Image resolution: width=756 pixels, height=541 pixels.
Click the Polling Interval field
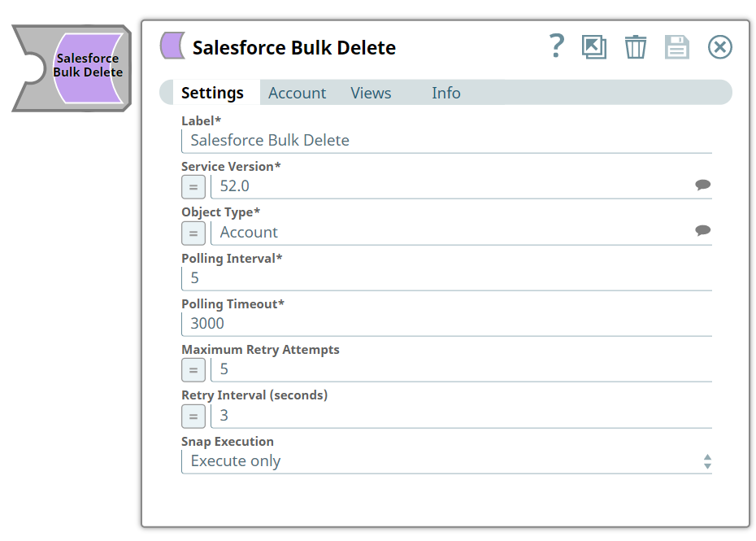[446, 278]
